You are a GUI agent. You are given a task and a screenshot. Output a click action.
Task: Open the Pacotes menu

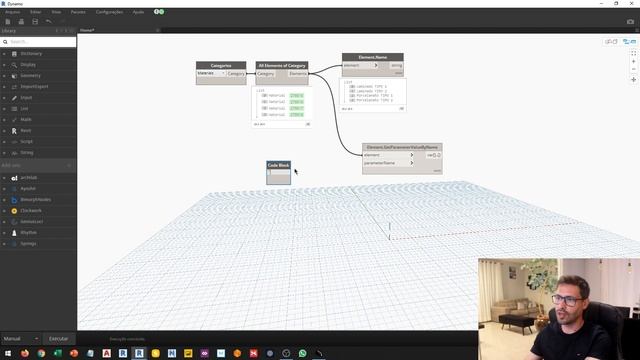[78, 12]
